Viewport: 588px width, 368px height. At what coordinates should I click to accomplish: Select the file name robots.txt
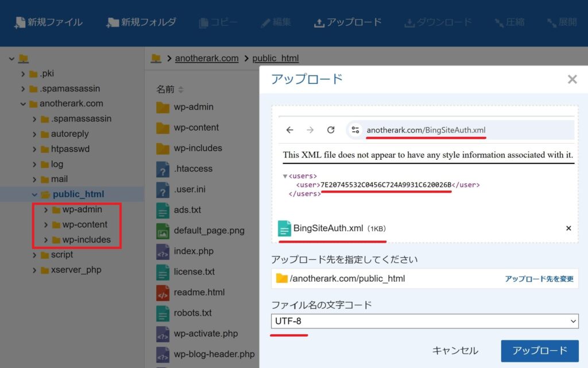coord(193,313)
